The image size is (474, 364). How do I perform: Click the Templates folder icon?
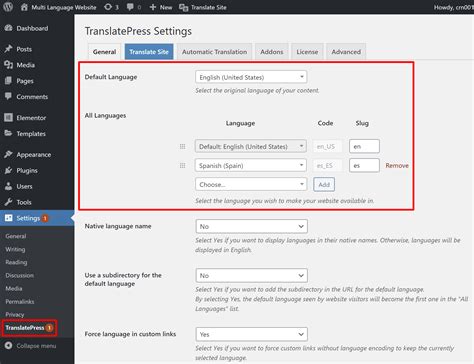point(9,133)
